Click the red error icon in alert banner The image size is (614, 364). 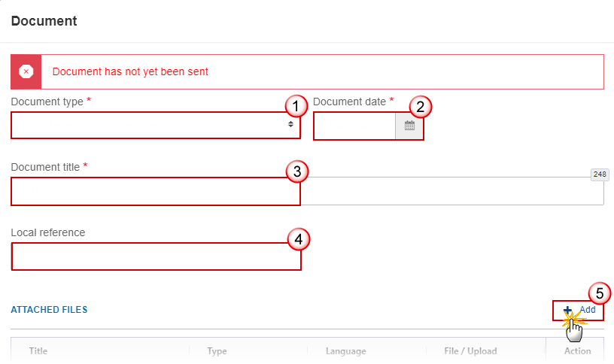point(26,71)
